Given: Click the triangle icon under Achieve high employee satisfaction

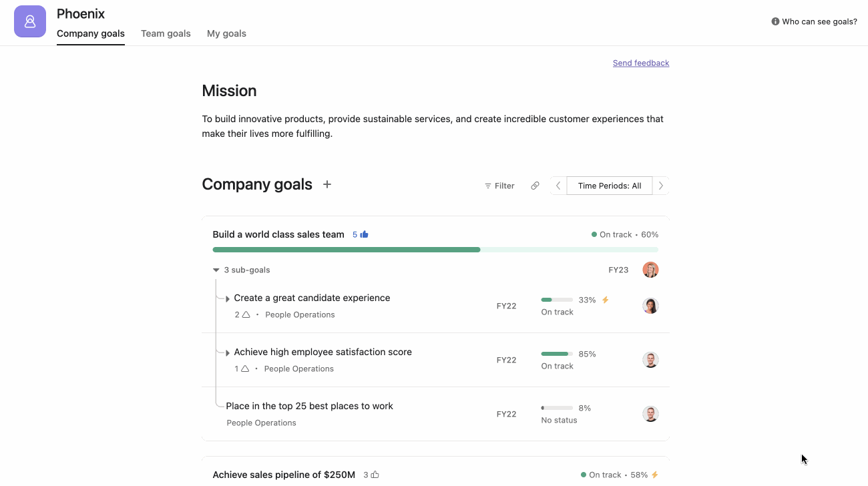Looking at the screenshot, I should [245, 369].
